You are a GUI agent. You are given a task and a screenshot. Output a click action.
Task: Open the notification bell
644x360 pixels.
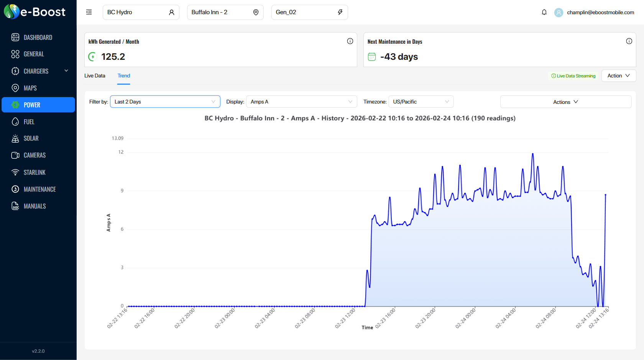(544, 12)
